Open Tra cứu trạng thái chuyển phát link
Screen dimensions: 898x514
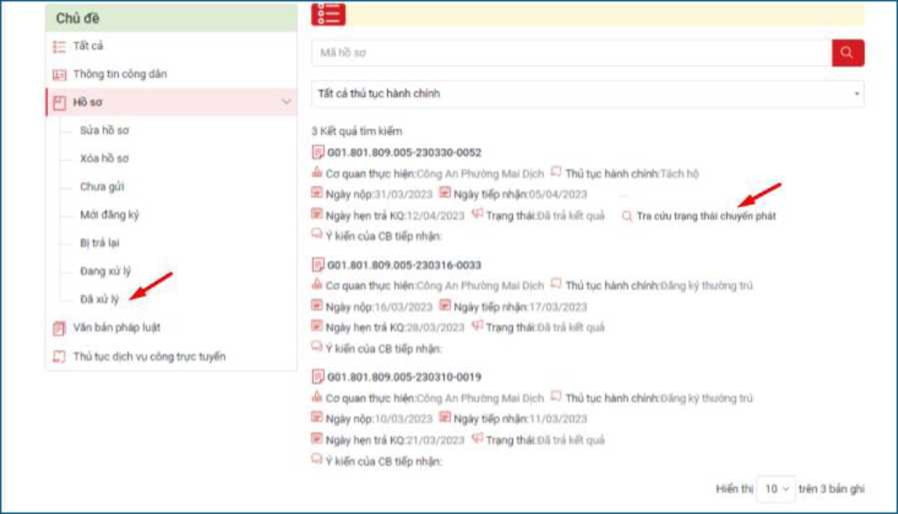[706, 216]
